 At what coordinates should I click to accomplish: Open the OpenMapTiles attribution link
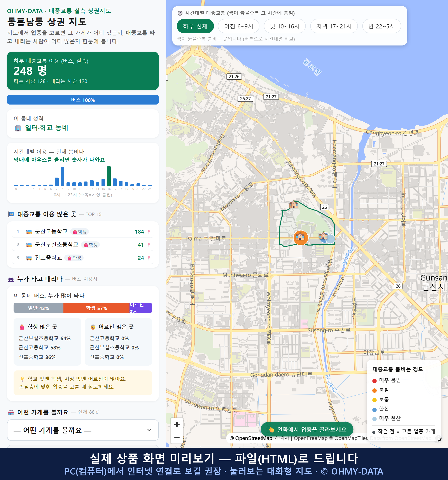click(349, 438)
